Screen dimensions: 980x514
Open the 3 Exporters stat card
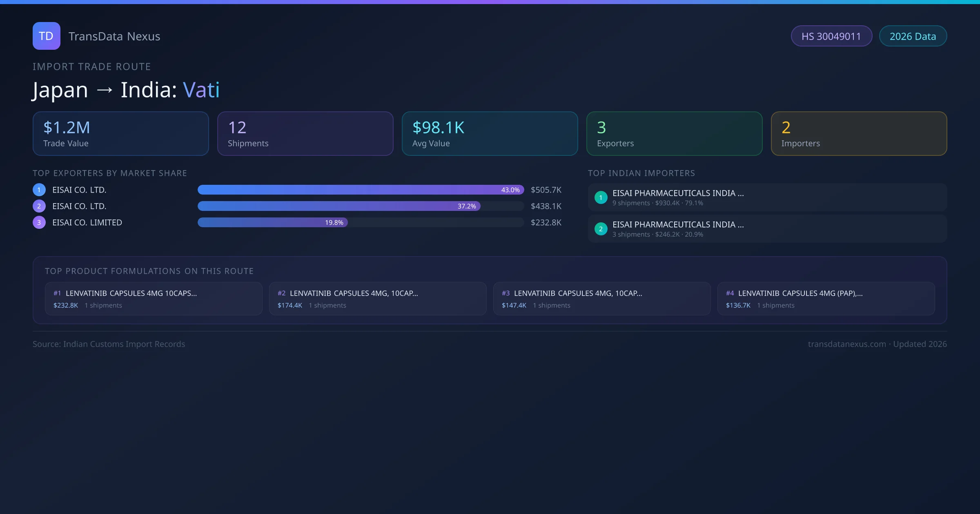coord(674,133)
